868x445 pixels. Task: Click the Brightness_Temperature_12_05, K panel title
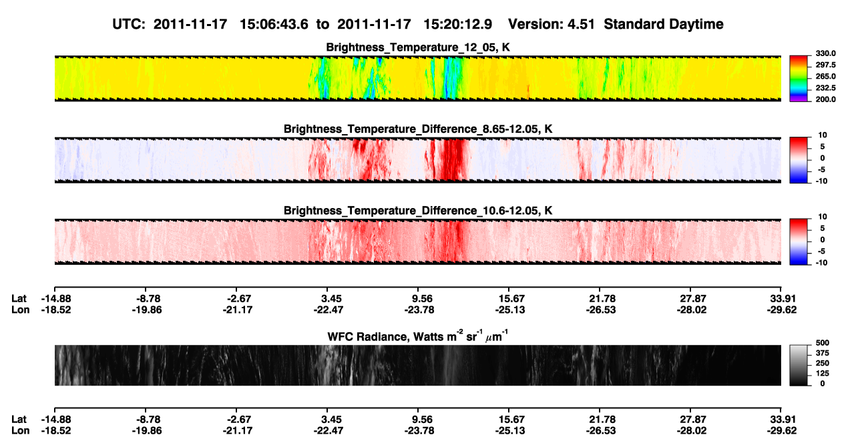419,47
